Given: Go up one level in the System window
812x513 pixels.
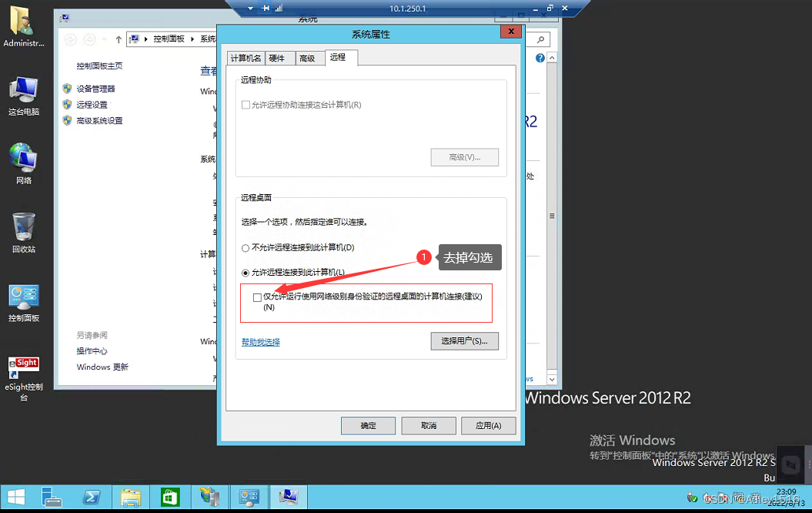Looking at the screenshot, I should [x=119, y=39].
